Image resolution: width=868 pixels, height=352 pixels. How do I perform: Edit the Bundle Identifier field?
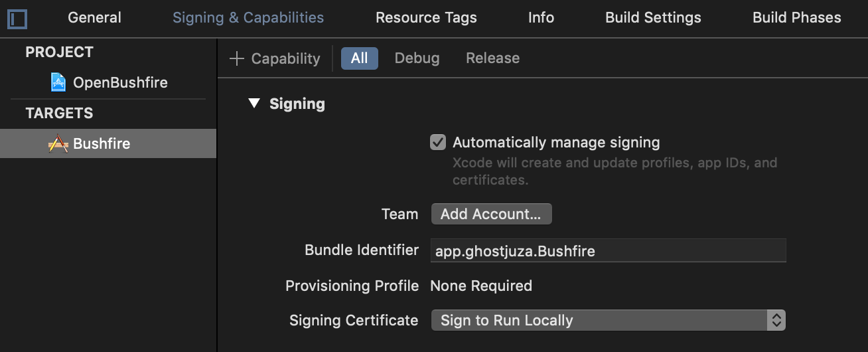(609, 250)
